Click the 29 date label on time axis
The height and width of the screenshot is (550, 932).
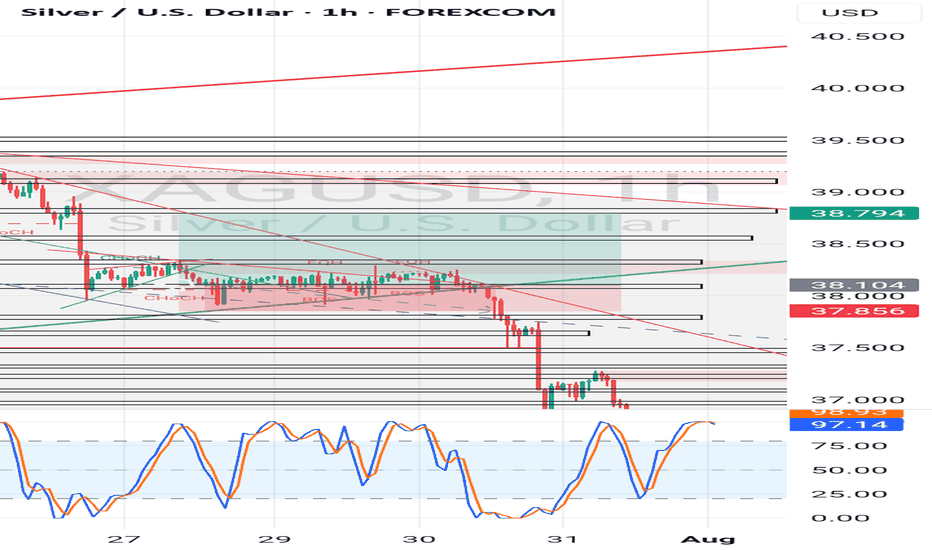tap(275, 539)
